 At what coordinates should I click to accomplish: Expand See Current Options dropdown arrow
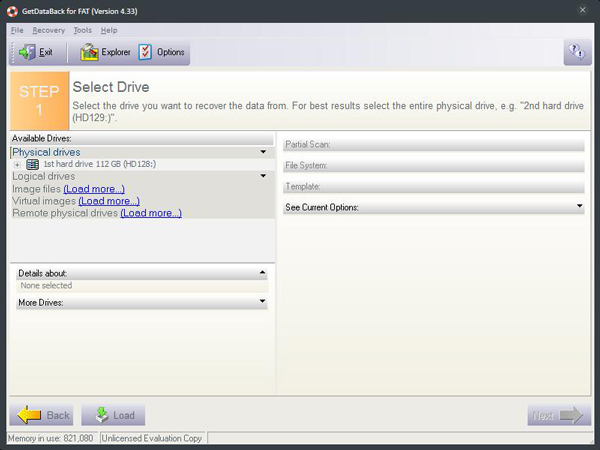[x=579, y=206]
